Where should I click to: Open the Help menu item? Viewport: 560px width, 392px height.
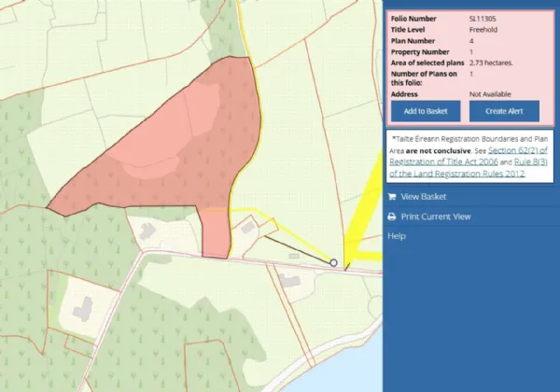click(x=397, y=236)
